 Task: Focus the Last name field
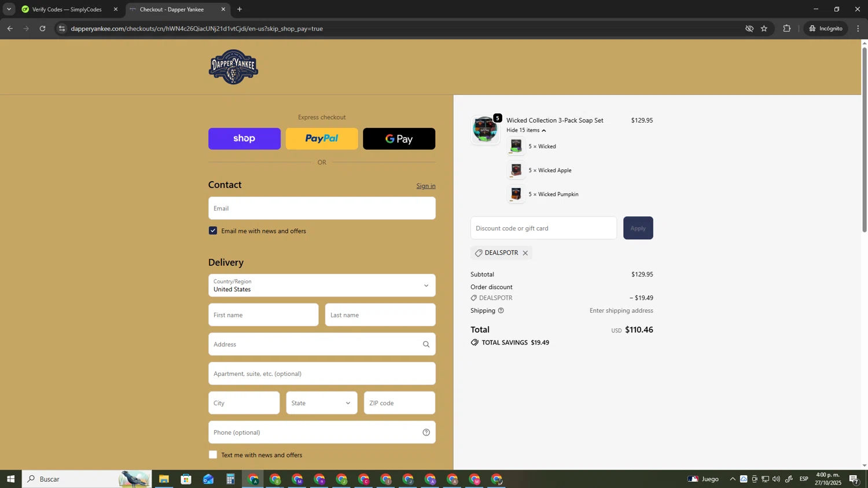pyautogui.click(x=380, y=315)
